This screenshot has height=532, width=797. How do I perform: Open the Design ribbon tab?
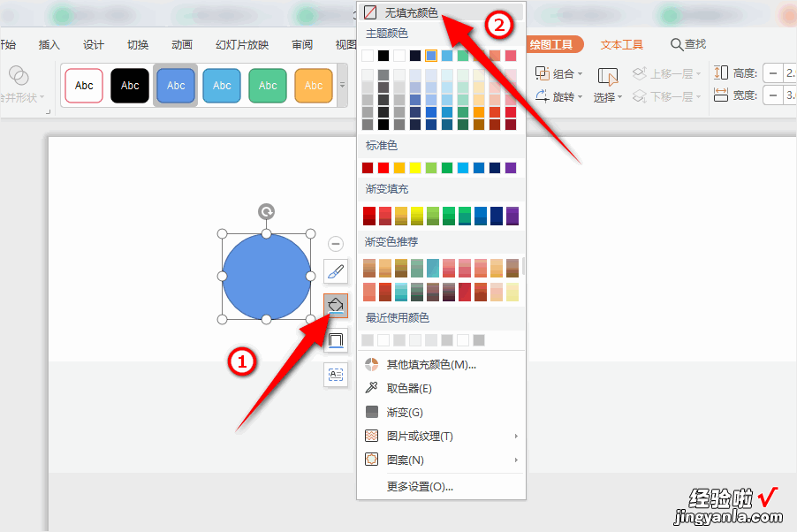(94, 45)
